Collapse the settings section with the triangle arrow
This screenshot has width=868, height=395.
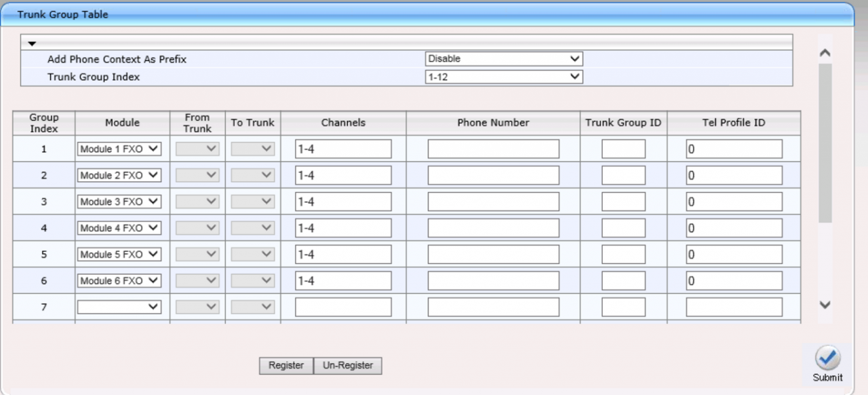pyautogui.click(x=32, y=42)
